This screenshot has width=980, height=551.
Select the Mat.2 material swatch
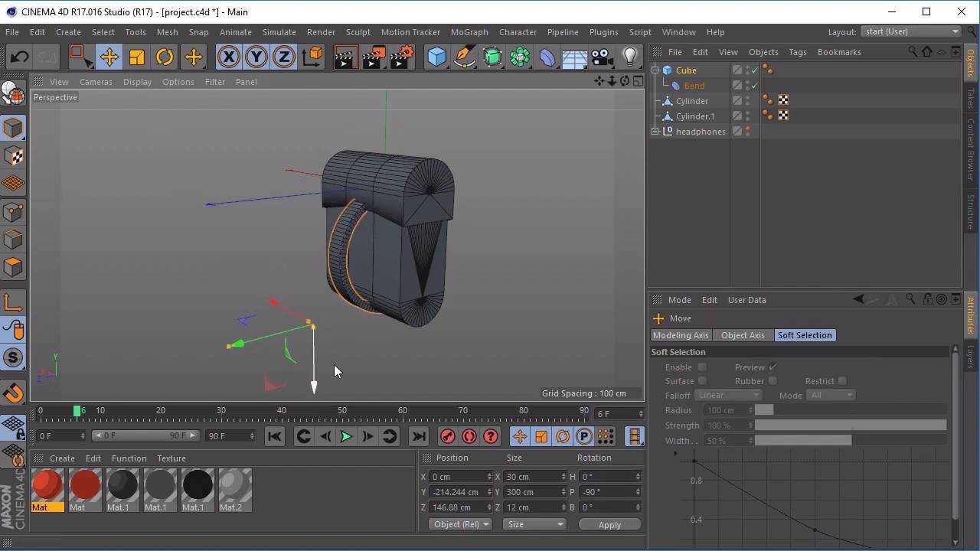pos(235,486)
